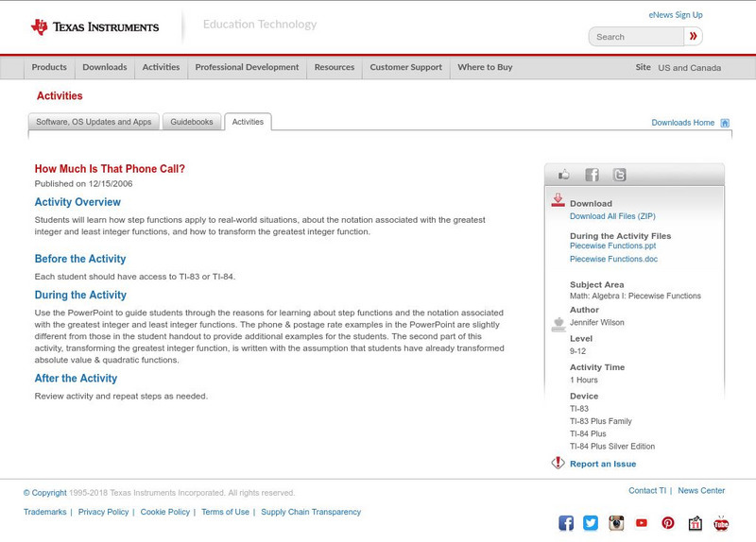Open the Trademarks footer link
The height and width of the screenshot is (542, 756).
44,512
